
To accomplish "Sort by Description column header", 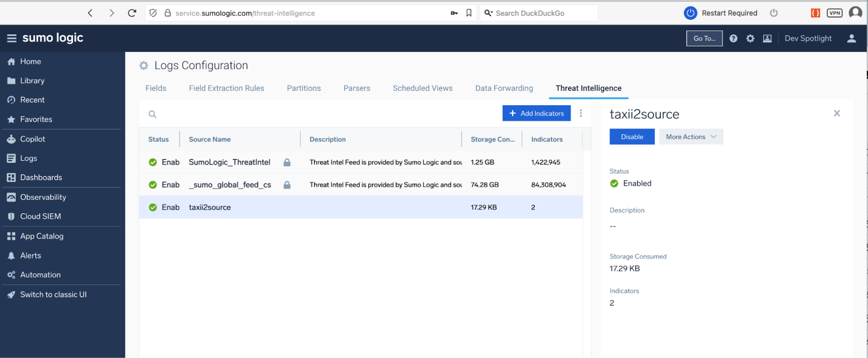I will pyautogui.click(x=328, y=139).
